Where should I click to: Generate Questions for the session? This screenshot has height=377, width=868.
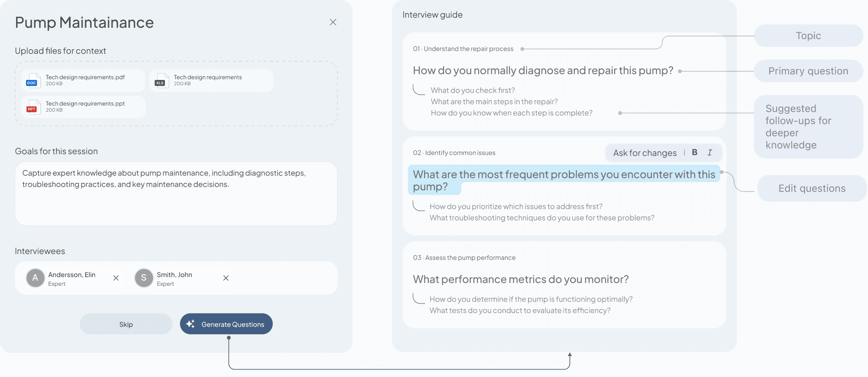tap(226, 324)
